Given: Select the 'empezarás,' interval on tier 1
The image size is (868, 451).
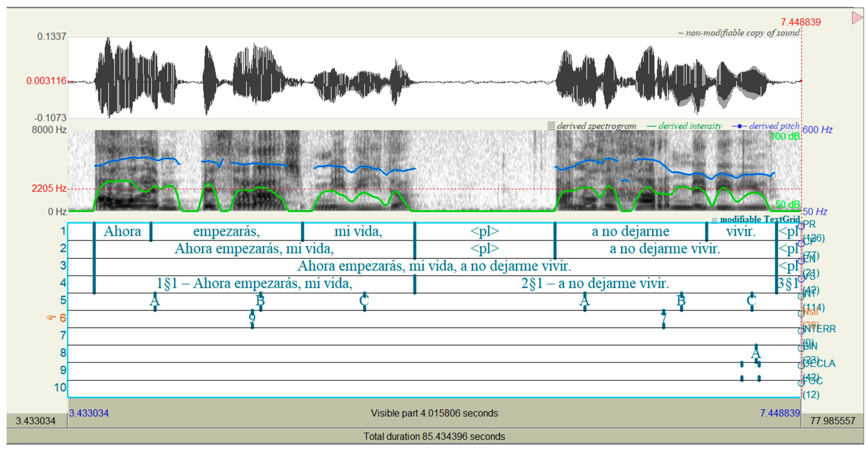Looking at the screenshot, I should [226, 231].
